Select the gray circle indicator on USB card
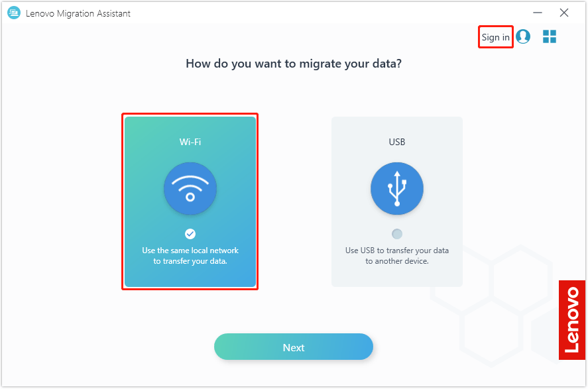 pyautogui.click(x=396, y=233)
